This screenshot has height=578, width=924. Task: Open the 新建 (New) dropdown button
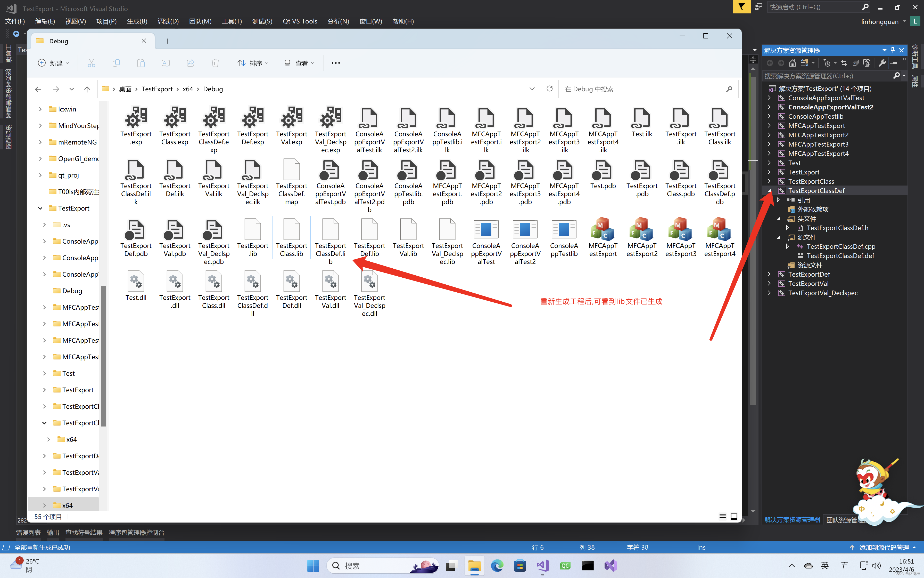tap(53, 63)
